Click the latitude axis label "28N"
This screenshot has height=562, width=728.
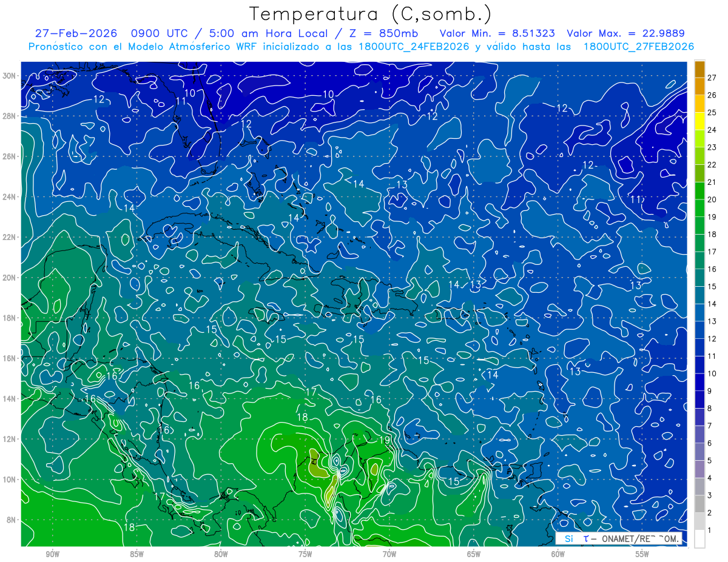point(9,116)
